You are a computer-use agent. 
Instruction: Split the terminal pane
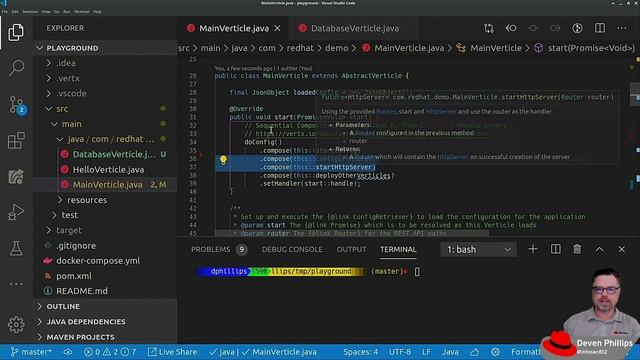point(556,249)
